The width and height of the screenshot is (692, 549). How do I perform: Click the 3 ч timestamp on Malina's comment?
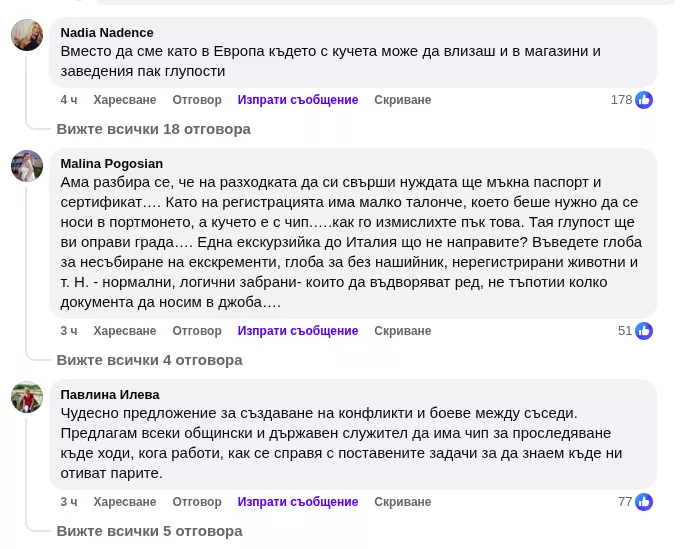click(x=69, y=331)
